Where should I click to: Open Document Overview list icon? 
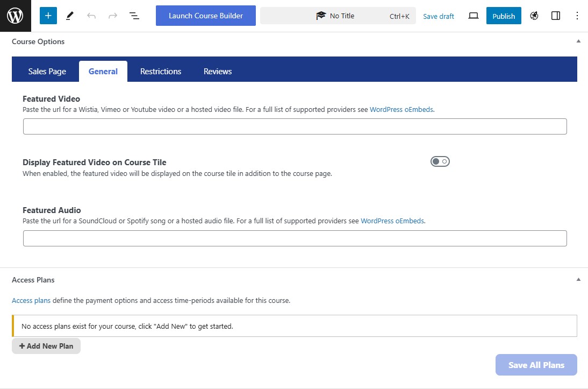[x=134, y=16]
